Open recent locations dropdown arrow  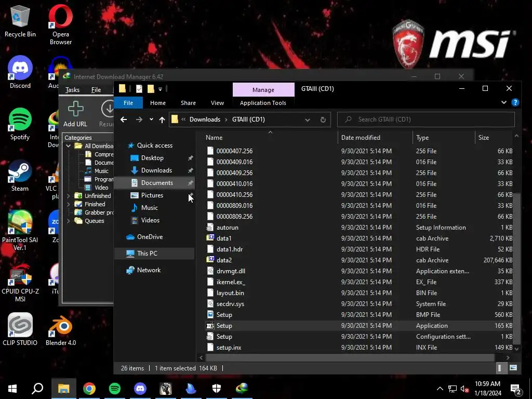[151, 119]
